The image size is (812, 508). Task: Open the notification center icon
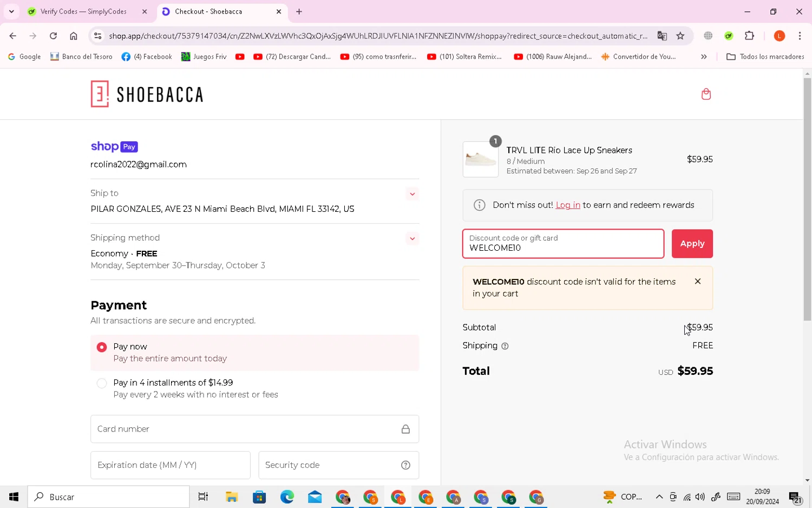(795, 498)
